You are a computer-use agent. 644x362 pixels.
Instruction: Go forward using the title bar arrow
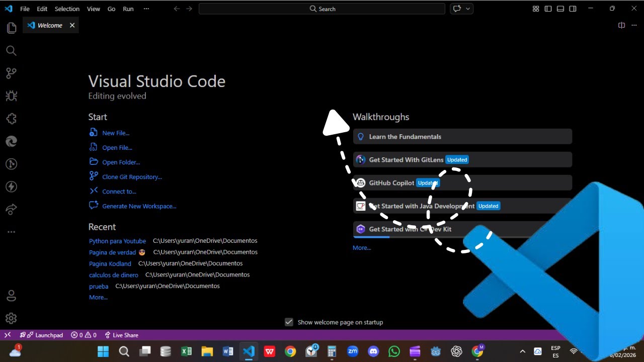pyautogui.click(x=189, y=9)
